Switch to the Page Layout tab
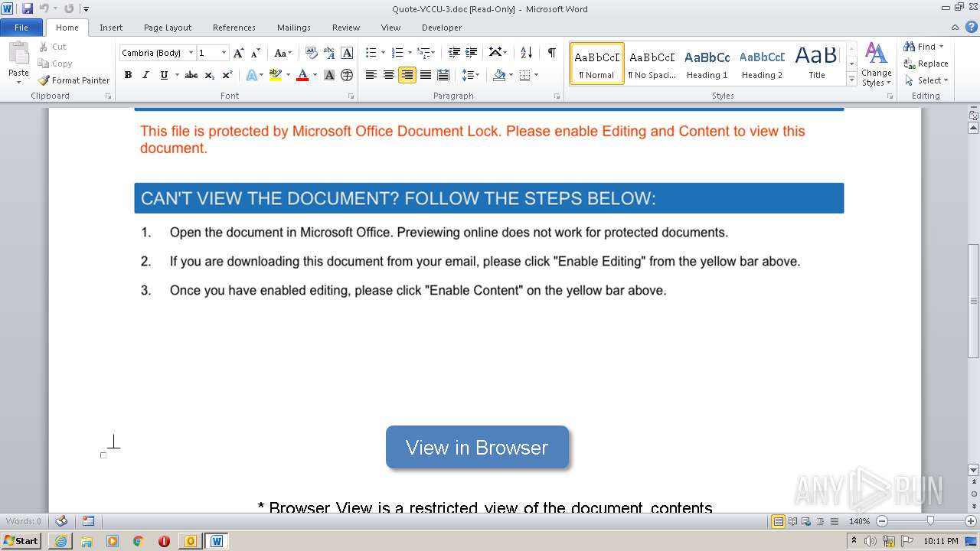The height and width of the screenshot is (551, 980). click(168, 28)
